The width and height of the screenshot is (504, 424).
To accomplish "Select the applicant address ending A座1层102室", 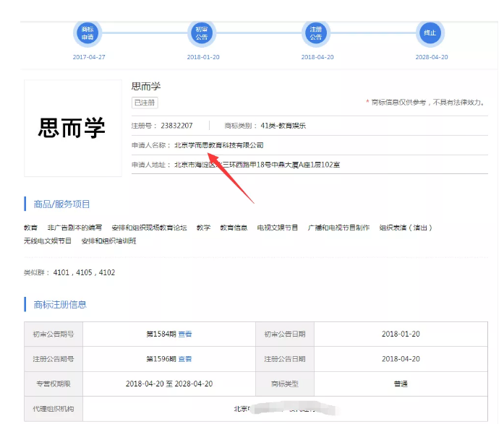I will [257, 165].
